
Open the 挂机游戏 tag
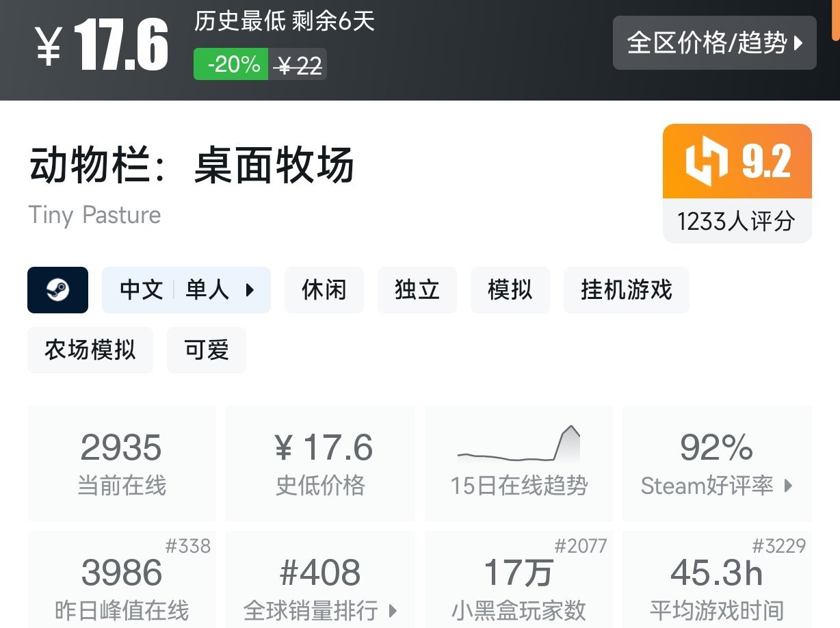(626, 290)
